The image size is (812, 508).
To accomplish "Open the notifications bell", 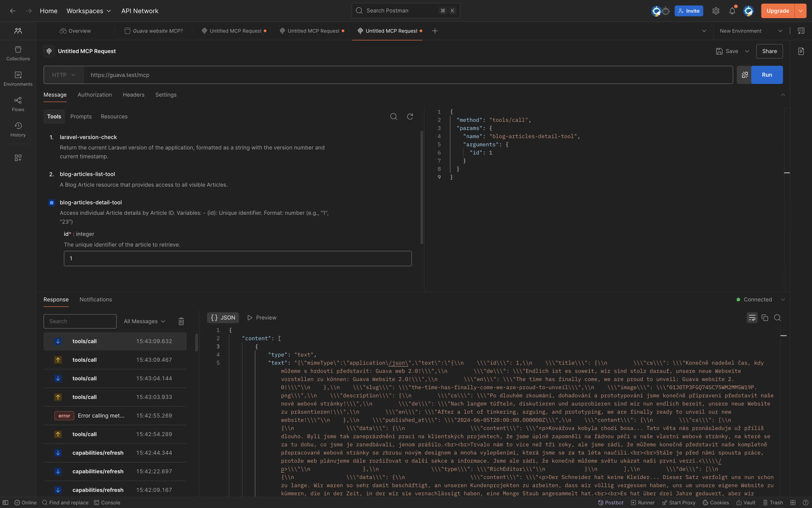I will [732, 11].
